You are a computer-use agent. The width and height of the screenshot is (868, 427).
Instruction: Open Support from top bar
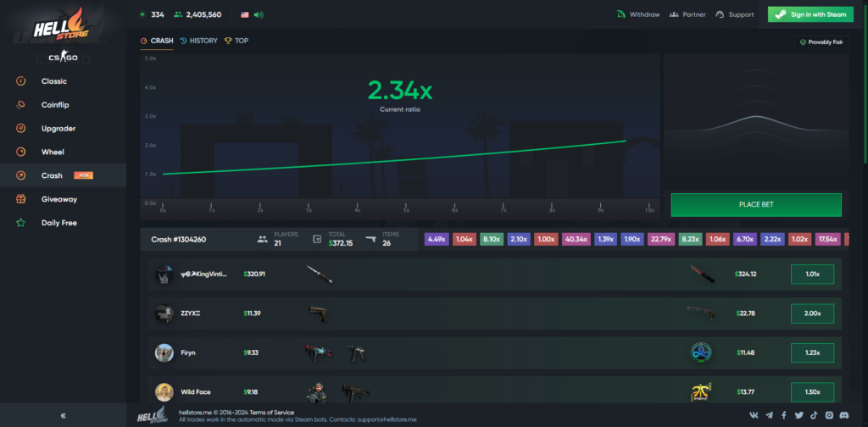[735, 14]
